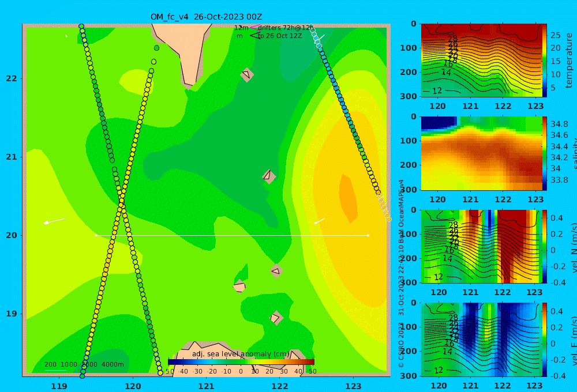Click the 12 contour label in the temperature panel
The image size is (577, 392).
click(x=437, y=91)
